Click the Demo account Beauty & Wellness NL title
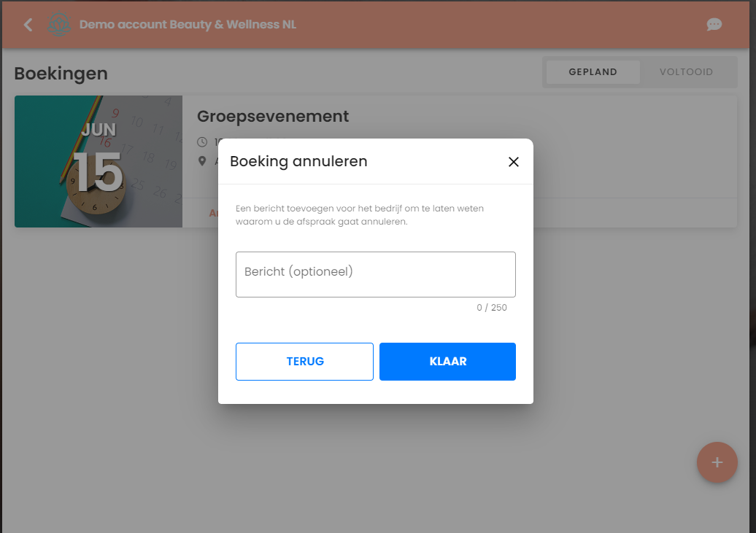Screen dimensions: 756x533 [x=188, y=25]
